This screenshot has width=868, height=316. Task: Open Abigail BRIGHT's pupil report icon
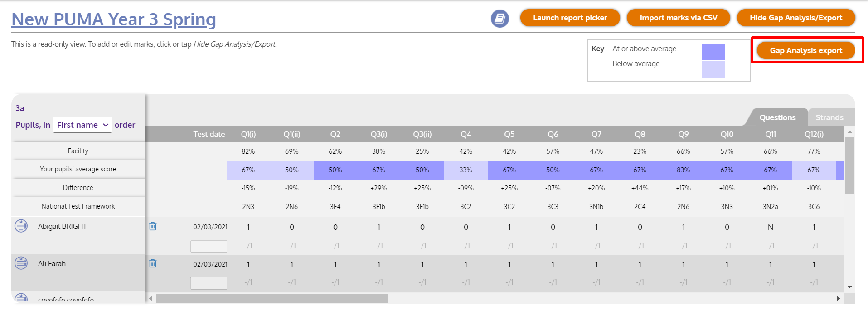click(x=21, y=226)
